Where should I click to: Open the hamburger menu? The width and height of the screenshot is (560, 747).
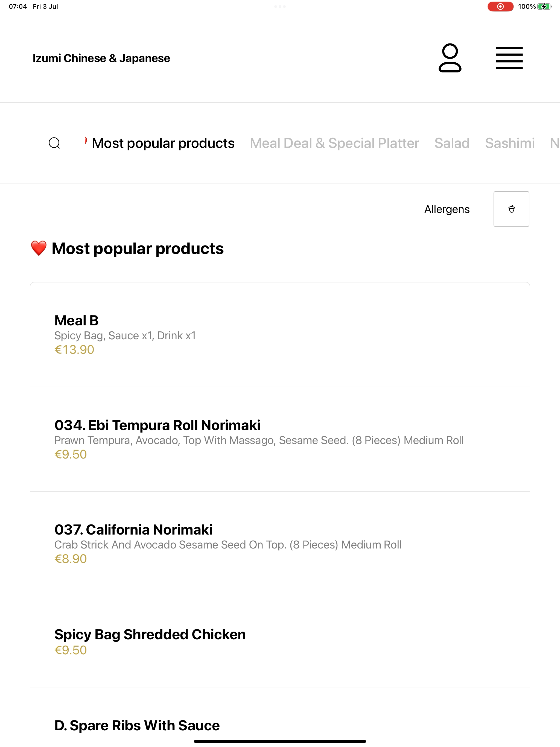509,58
